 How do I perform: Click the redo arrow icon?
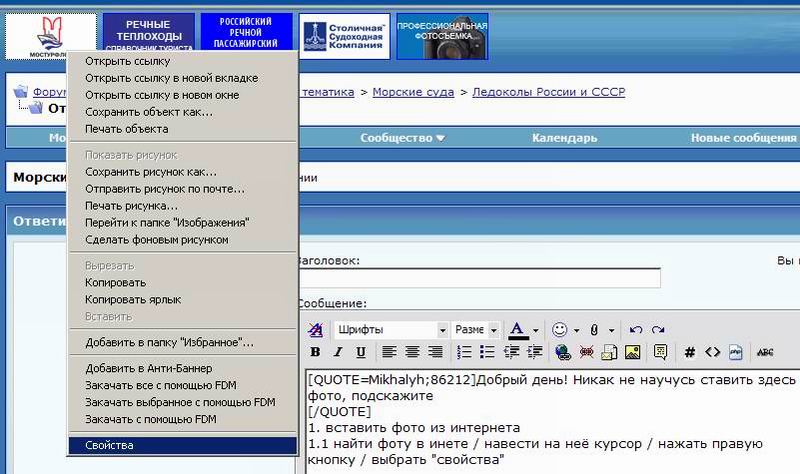(658, 329)
